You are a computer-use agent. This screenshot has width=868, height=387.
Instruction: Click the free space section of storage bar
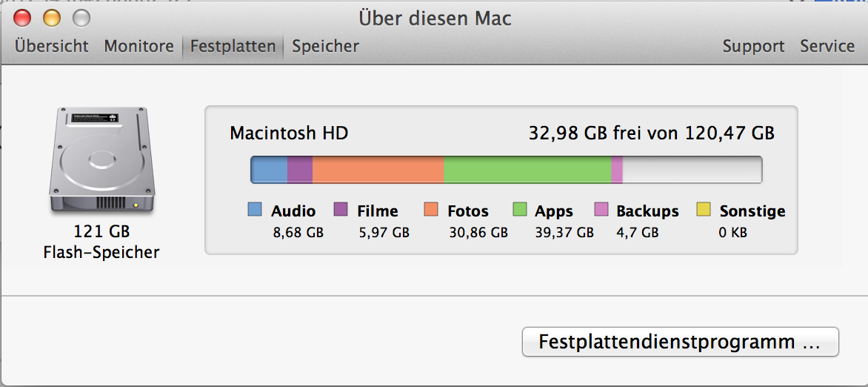point(692,170)
